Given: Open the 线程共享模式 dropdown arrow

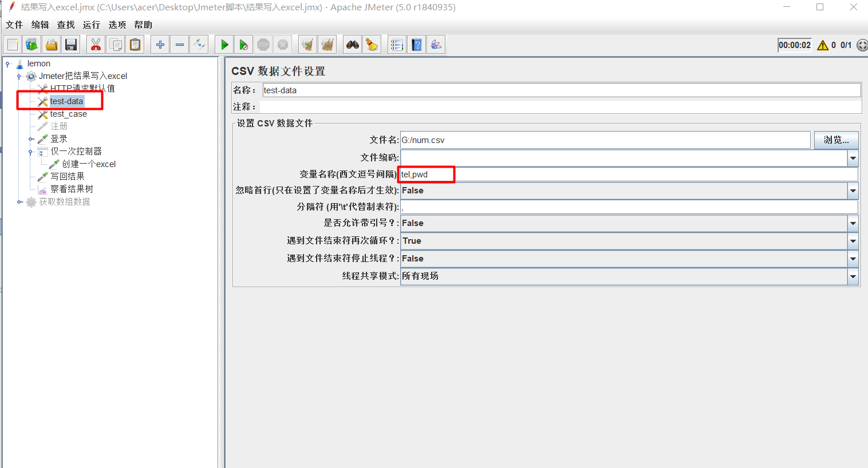Looking at the screenshot, I should [853, 277].
